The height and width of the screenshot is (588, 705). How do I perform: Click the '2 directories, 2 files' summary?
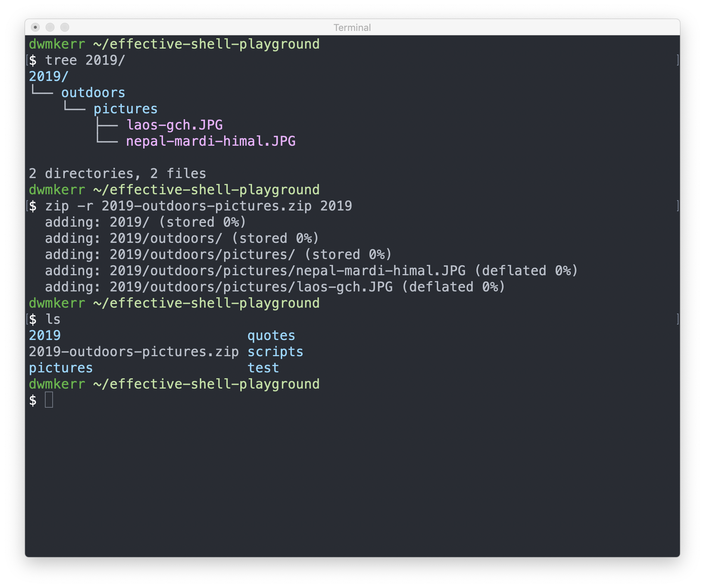pyautogui.click(x=117, y=173)
